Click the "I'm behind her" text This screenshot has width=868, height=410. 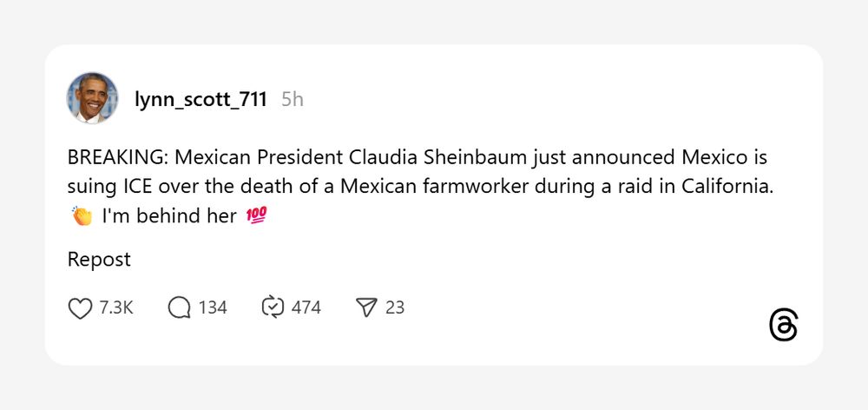[x=169, y=216]
